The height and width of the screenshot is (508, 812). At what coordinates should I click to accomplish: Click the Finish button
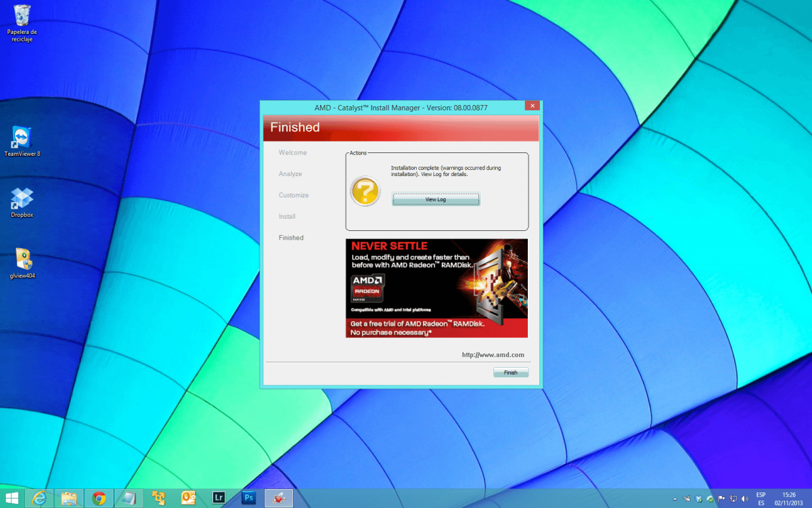(510, 373)
